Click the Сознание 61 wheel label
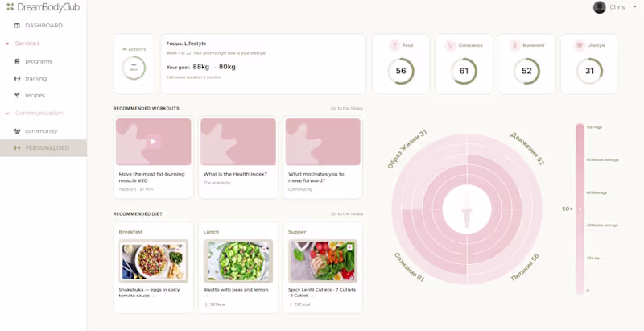 pyautogui.click(x=409, y=267)
